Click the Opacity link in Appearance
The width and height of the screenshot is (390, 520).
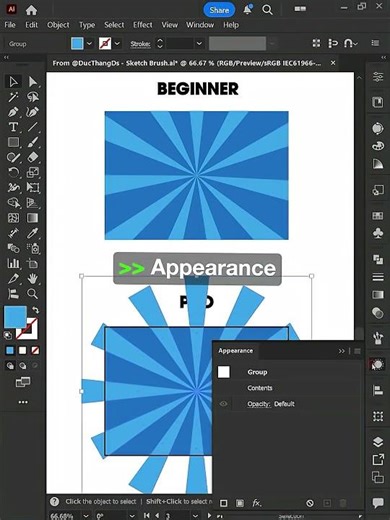pyautogui.click(x=259, y=404)
